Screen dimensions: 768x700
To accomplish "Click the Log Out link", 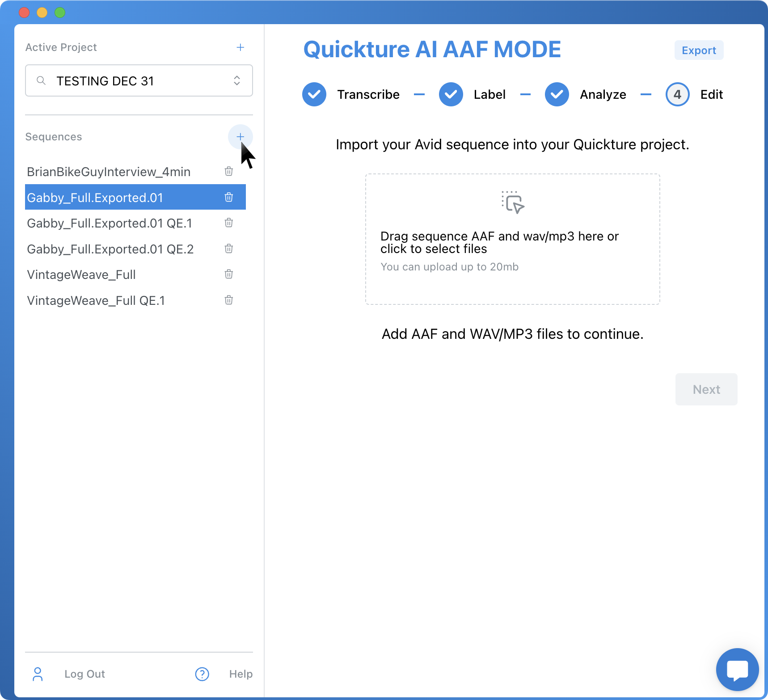I will [84, 674].
